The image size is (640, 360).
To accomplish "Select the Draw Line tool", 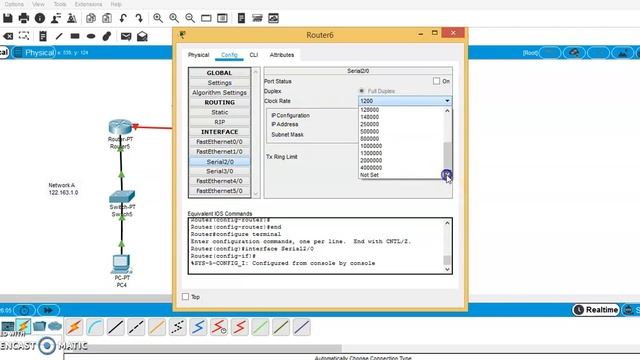I will coord(59,36).
